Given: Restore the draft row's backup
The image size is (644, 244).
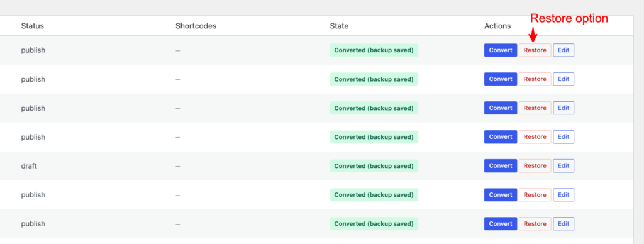Looking at the screenshot, I should pyautogui.click(x=535, y=166).
